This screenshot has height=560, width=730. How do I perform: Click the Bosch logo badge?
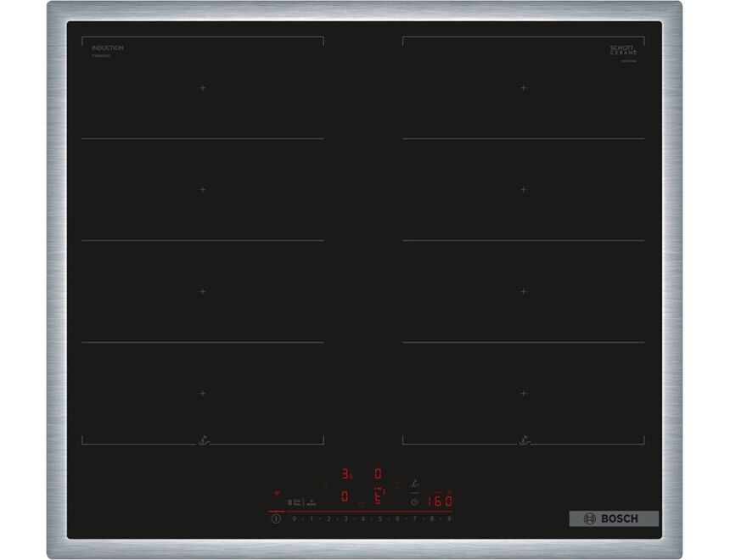614,518
